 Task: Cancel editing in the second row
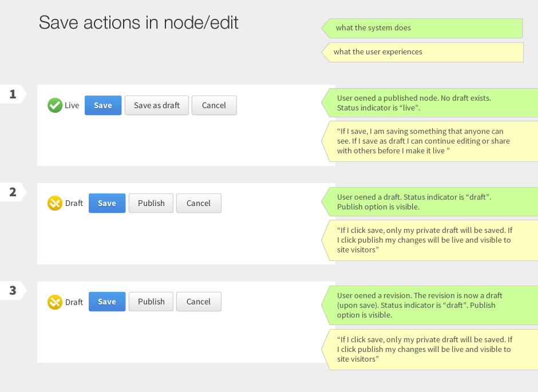pos(199,203)
